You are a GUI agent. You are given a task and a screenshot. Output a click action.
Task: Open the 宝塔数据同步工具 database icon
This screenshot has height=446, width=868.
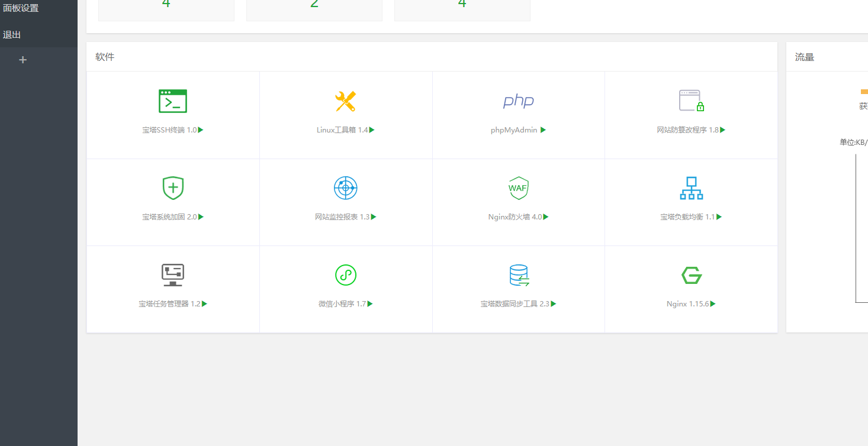(x=519, y=275)
